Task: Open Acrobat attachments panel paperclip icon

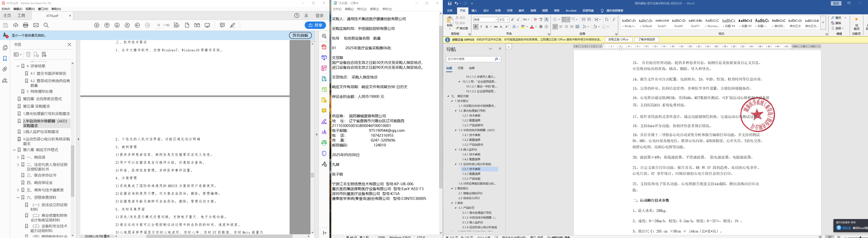Action: click(5, 69)
